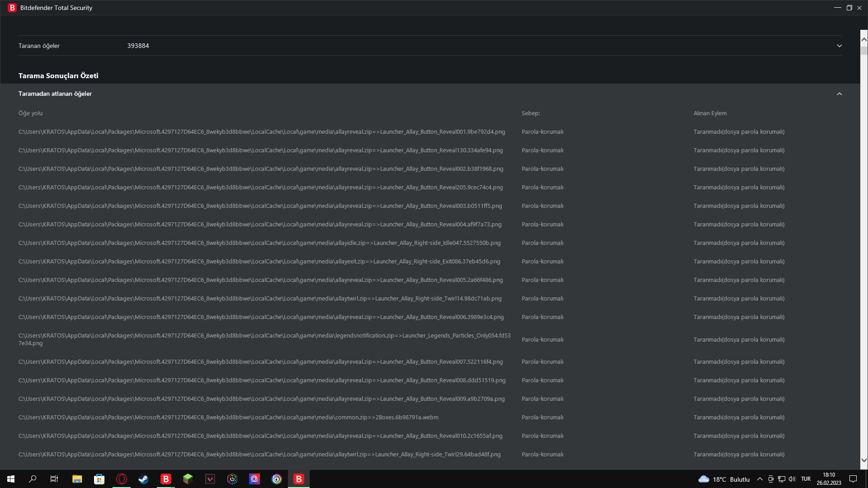Open File Explorer from taskbar
868x488 pixels.
click(77, 479)
